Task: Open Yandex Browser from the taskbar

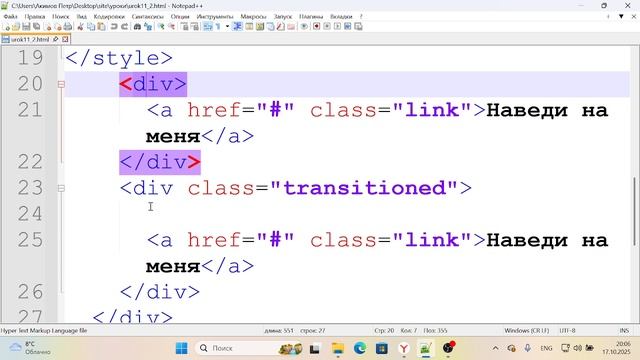Action: pos(404,348)
